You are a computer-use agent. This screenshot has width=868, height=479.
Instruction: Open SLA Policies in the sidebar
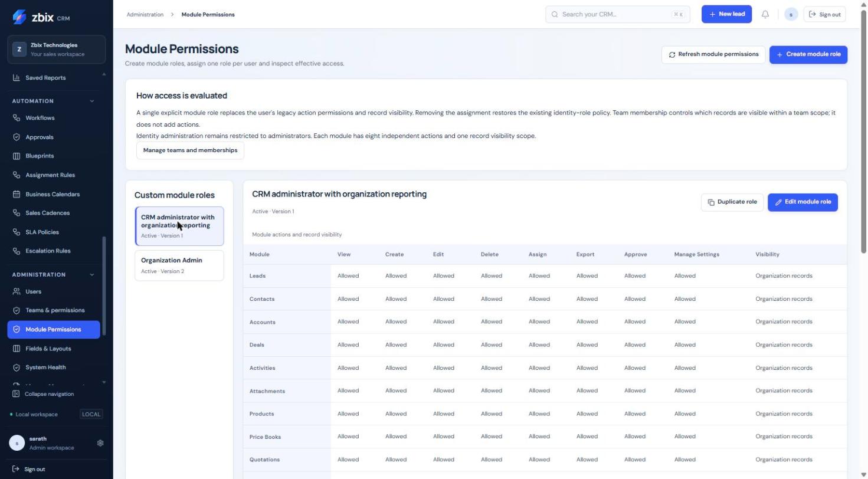click(53, 232)
